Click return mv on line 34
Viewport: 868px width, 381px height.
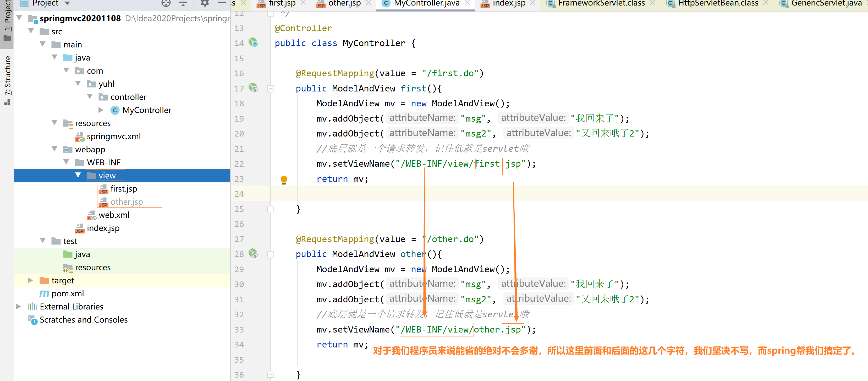342,344
